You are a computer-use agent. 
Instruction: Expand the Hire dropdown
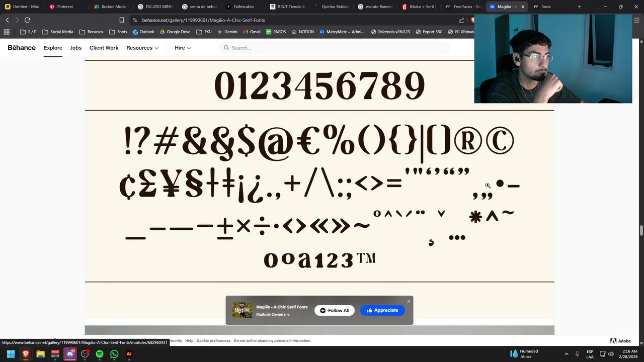click(183, 48)
